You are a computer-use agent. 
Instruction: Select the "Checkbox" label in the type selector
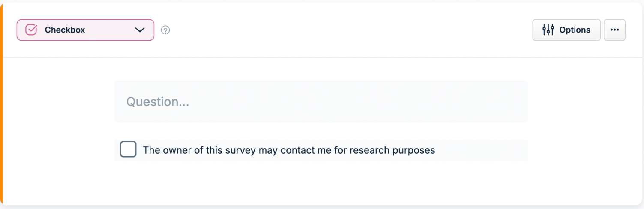point(65,30)
